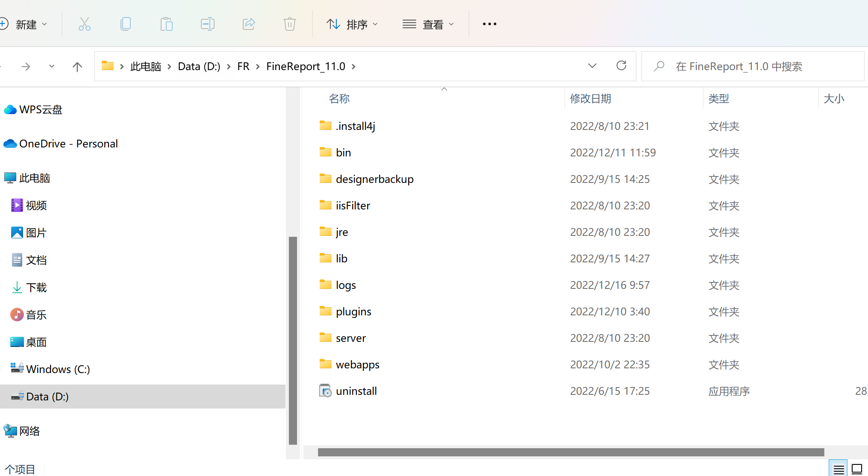Click the 2022/12/16 9:57 date for logs
The image size is (868, 476).
point(610,285)
